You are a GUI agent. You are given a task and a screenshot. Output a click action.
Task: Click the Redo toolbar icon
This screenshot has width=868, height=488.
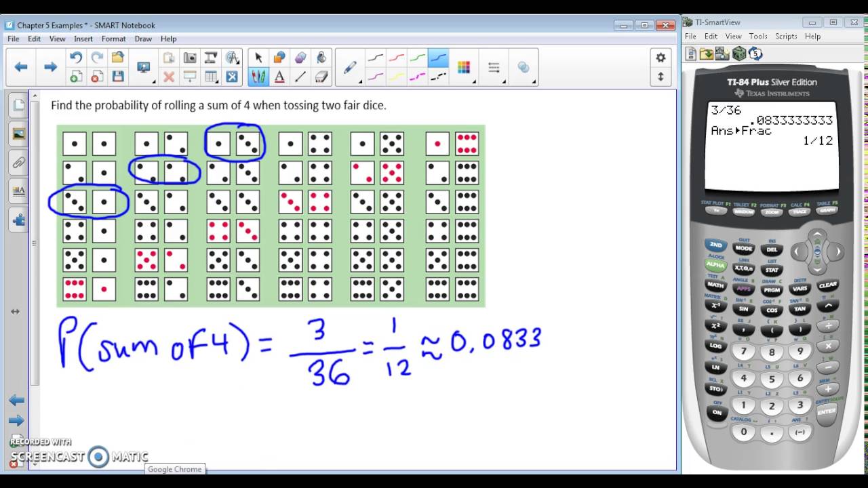(x=97, y=58)
